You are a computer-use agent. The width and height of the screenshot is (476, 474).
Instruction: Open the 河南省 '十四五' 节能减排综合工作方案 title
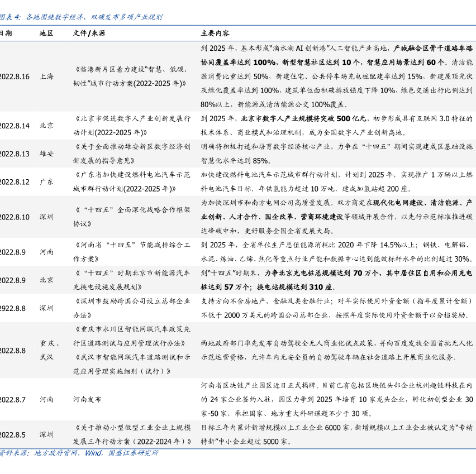[132, 252]
